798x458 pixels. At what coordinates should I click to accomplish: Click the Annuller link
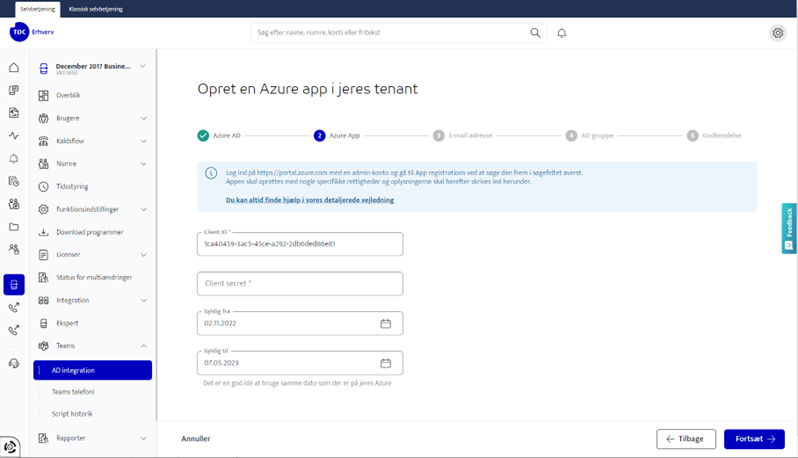pyautogui.click(x=196, y=439)
